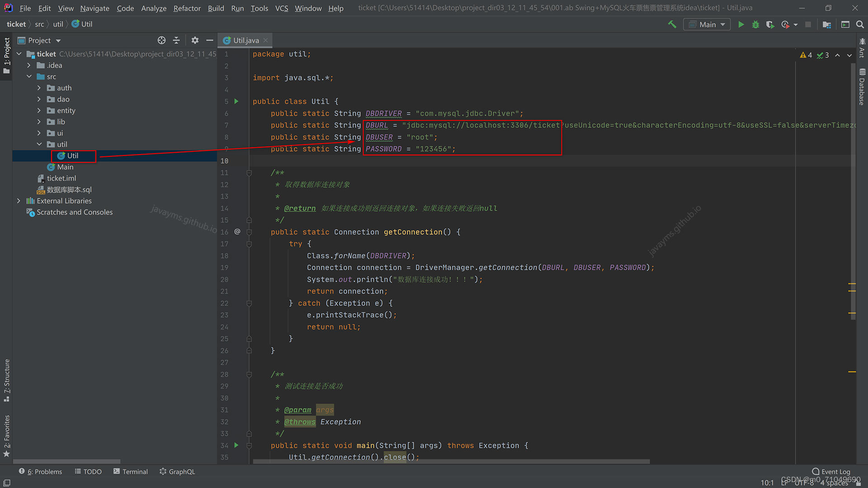Hide the Project tool window with the minus icon

coord(209,40)
